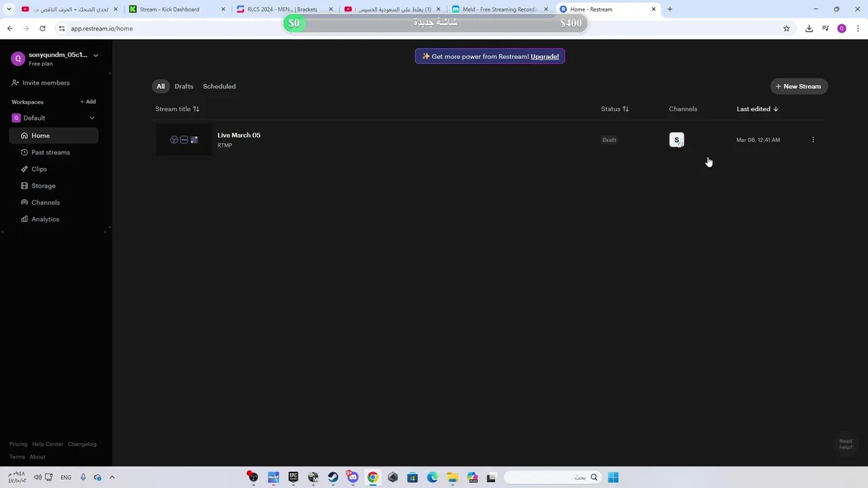Switch to Meld Free Streaming tab
868x488 pixels.
pyautogui.click(x=500, y=9)
